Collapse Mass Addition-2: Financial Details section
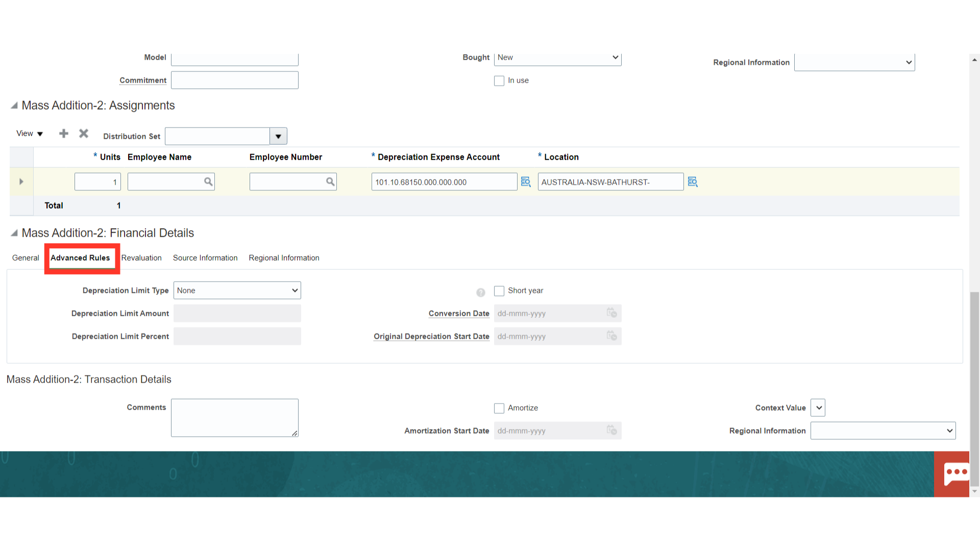Viewport: 980px width, 551px height. tap(14, 233)
